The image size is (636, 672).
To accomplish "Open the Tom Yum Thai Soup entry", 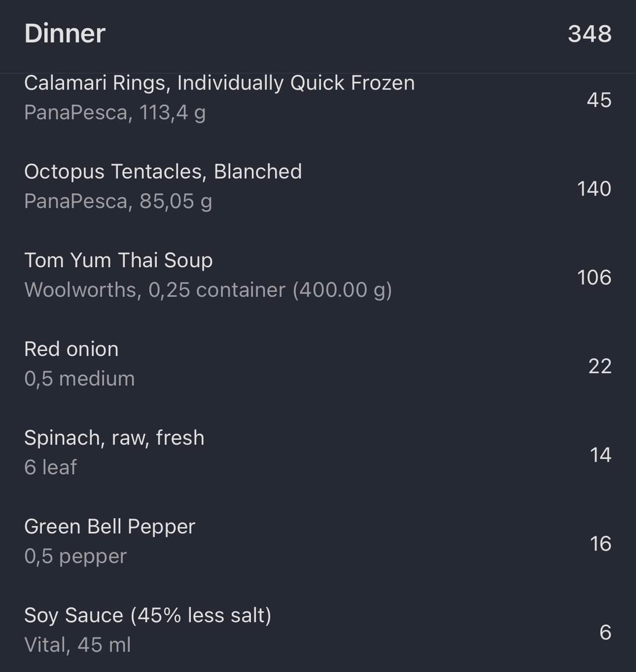I will click(x=118, y=260).
